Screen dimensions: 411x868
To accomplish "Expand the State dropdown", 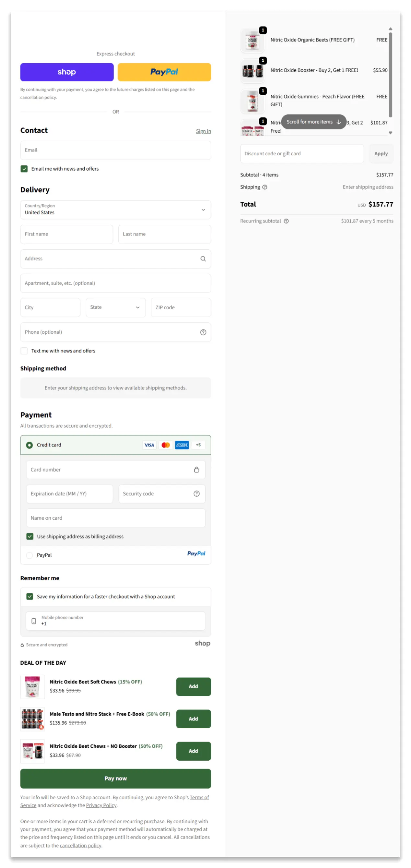I will point(115,308).
